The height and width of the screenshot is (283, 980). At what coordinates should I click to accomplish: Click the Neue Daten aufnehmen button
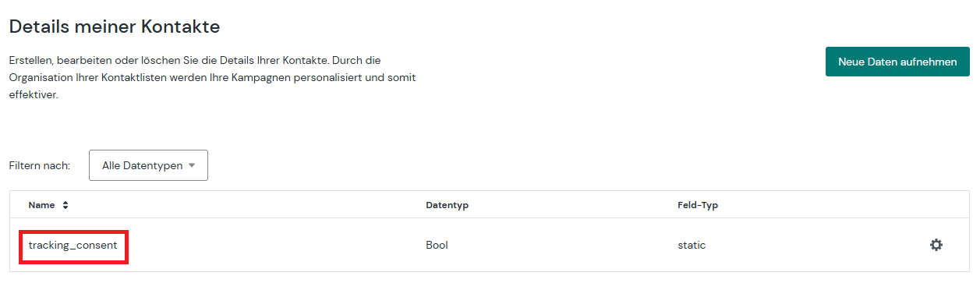pyautogui.click(x=897, y=62)
